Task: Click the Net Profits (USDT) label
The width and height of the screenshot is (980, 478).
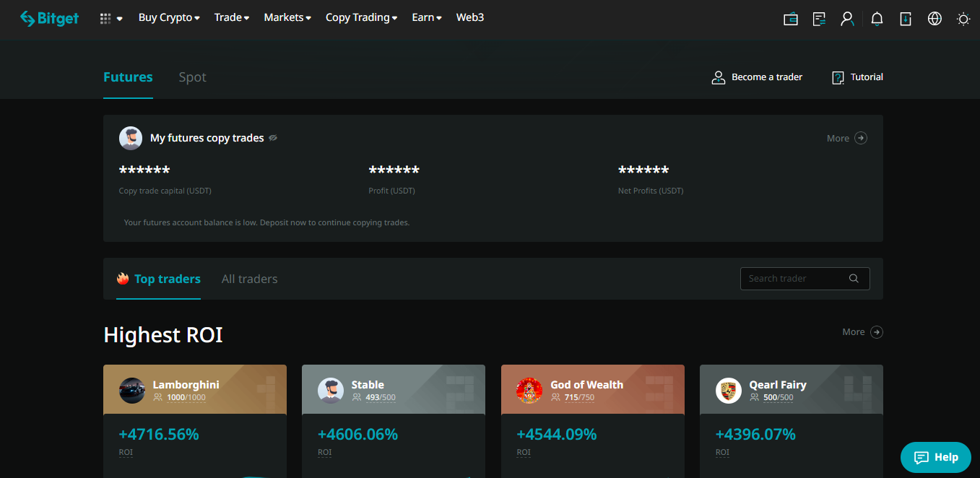Action: click(651, 191)
